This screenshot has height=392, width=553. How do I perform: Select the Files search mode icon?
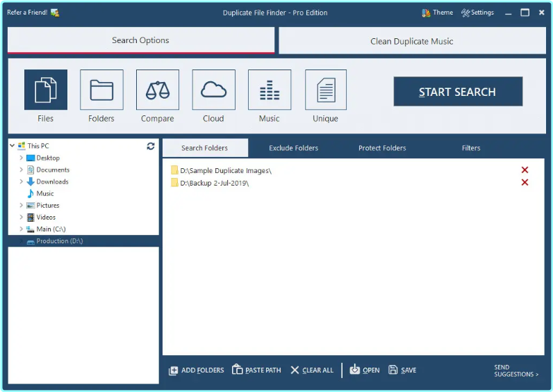click(x=46, y=90)
